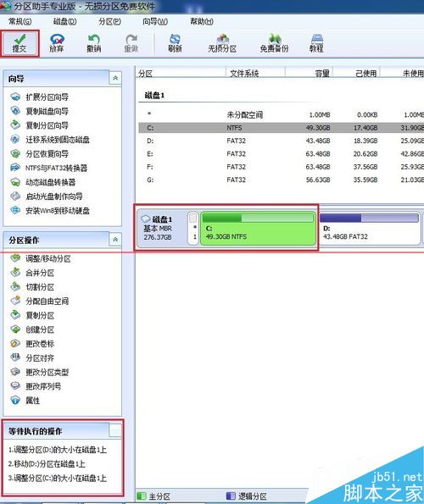Select the green C: 49.30GB NTFS block
The image size is (424, 504).
(258, 228)
